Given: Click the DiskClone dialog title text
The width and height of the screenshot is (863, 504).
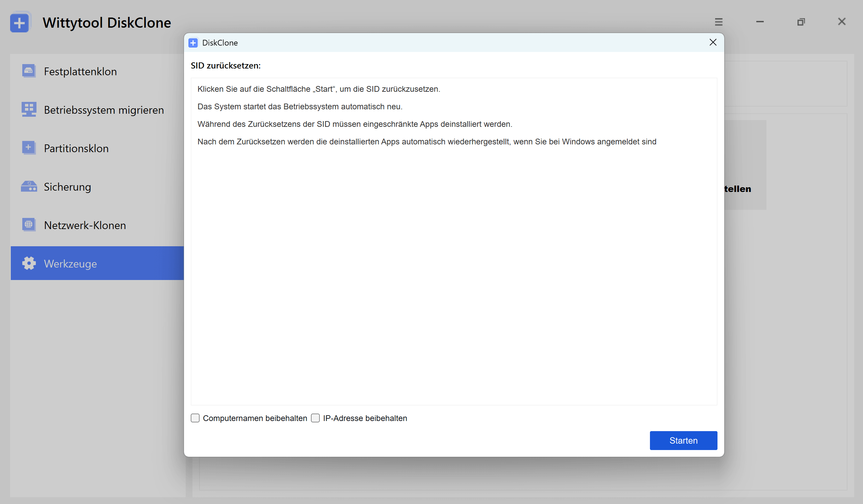Looking at the screenshot, I should pos(220,43).
